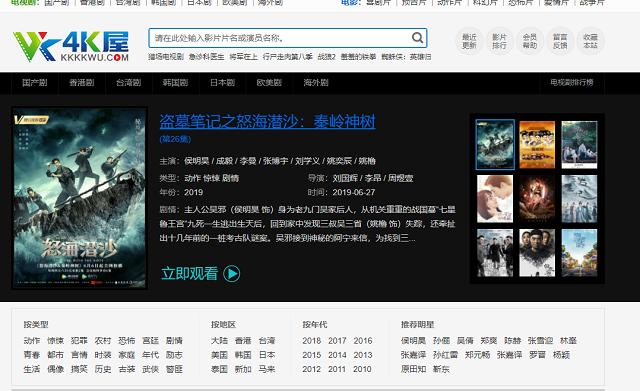640x391 pixels.
Task: Filter by genre 历史
Action: (x=103, y=369)
